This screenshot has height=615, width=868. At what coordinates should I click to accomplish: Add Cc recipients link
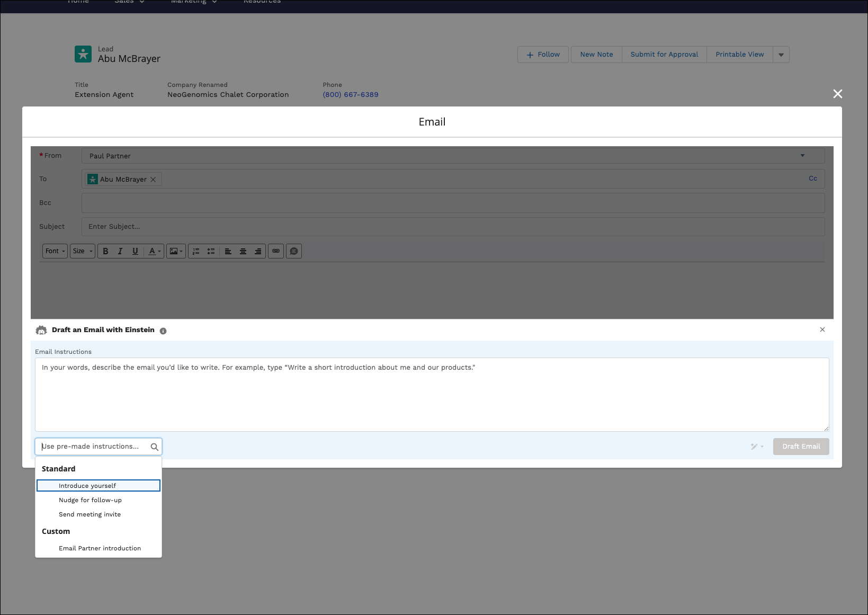pos(813,179)
